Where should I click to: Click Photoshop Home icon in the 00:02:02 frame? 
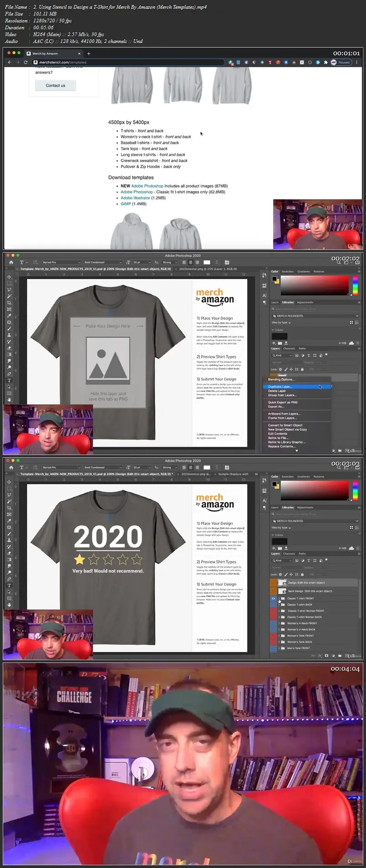[x=11, y=262]
